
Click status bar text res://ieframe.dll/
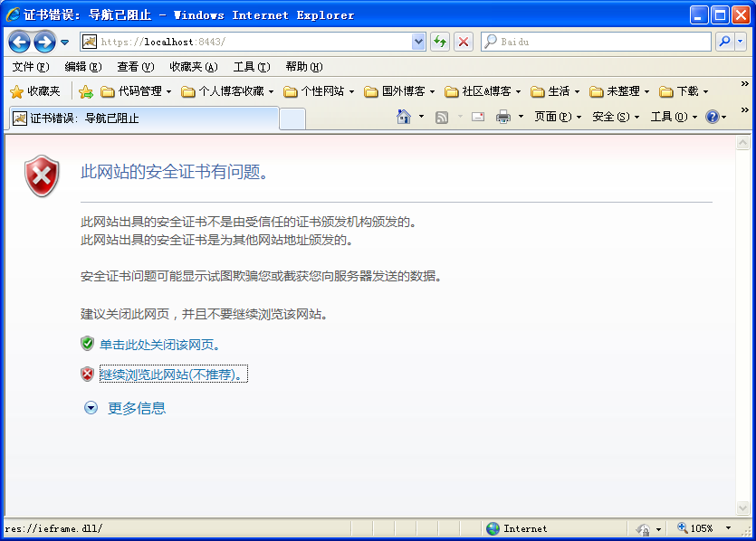pos(53,529)
